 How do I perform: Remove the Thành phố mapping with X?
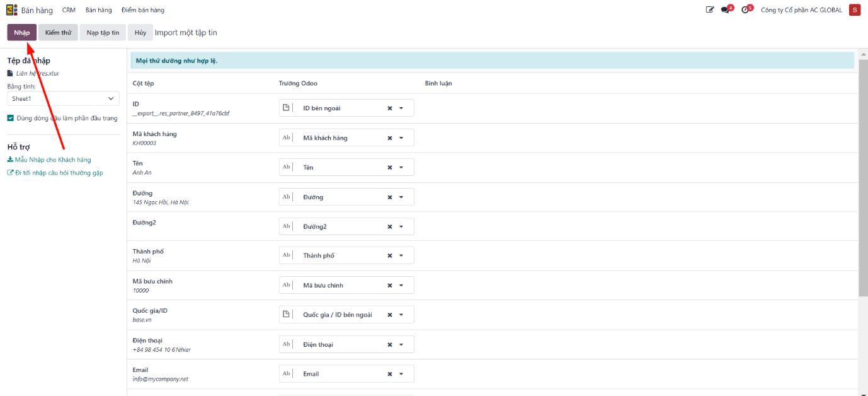pyautogui.click(x=390, y=256)
